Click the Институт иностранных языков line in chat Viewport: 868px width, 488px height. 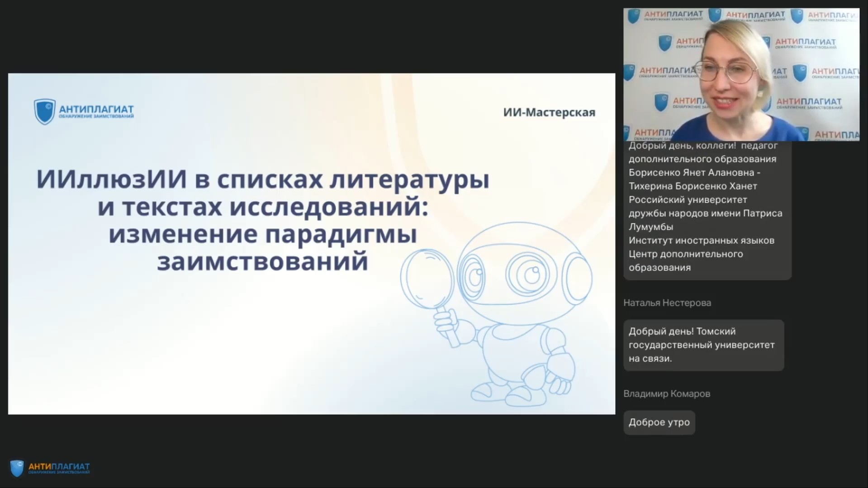[701, 240]
